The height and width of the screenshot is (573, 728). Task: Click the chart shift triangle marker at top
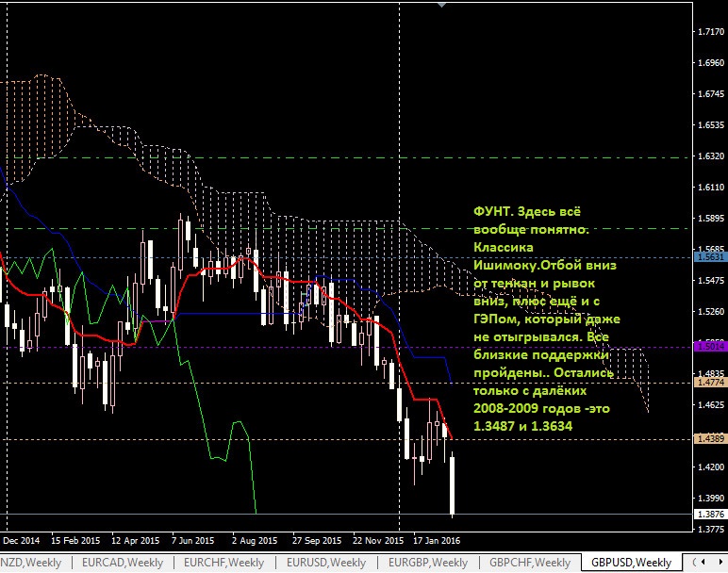(x=442, y=5)
